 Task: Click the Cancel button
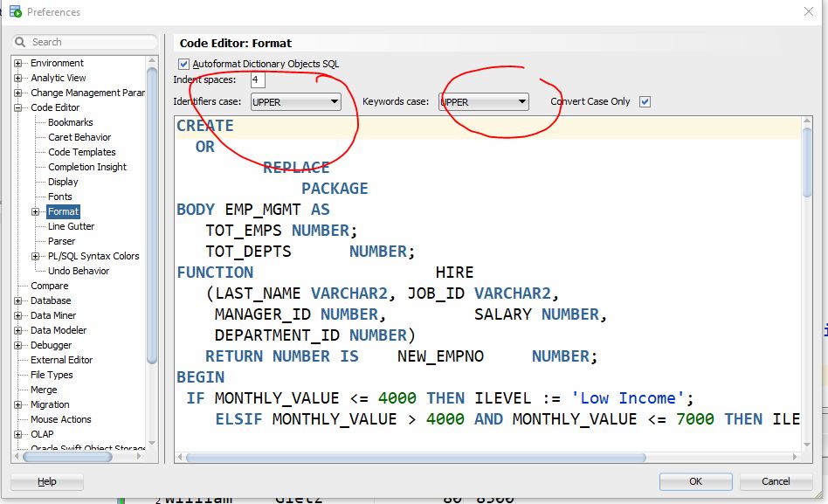776,481
